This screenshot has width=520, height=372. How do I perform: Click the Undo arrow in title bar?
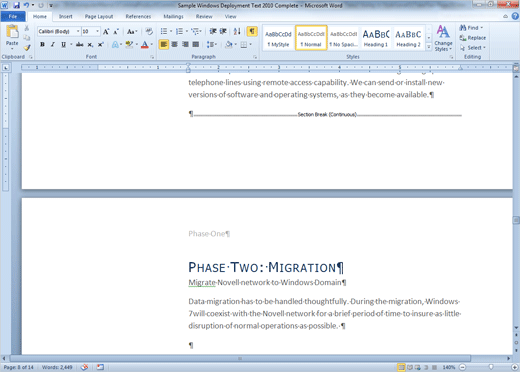pyautogui.click(x=26, y=5)
